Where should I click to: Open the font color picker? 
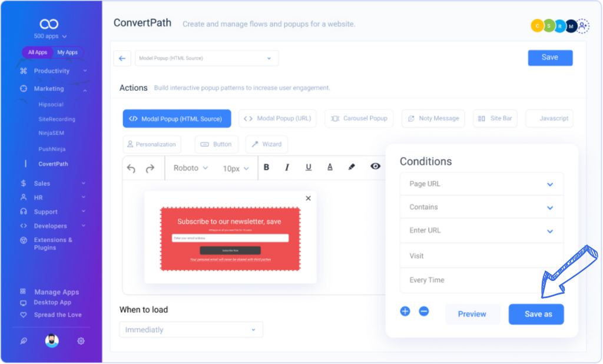[x=329, y=167]
